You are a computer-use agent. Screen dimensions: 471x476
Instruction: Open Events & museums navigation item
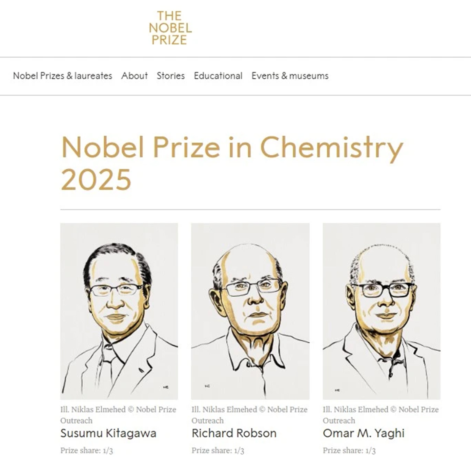tap(290, 76)
